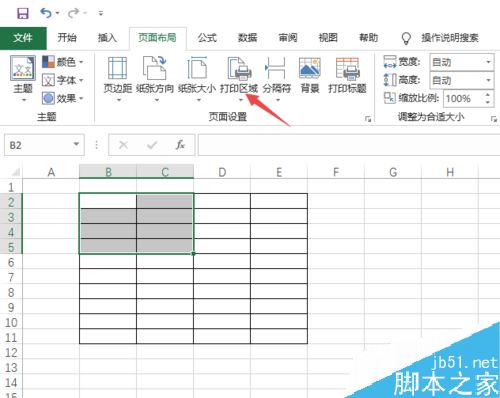
Task: Click cell C10
Action: click(165, 321)
